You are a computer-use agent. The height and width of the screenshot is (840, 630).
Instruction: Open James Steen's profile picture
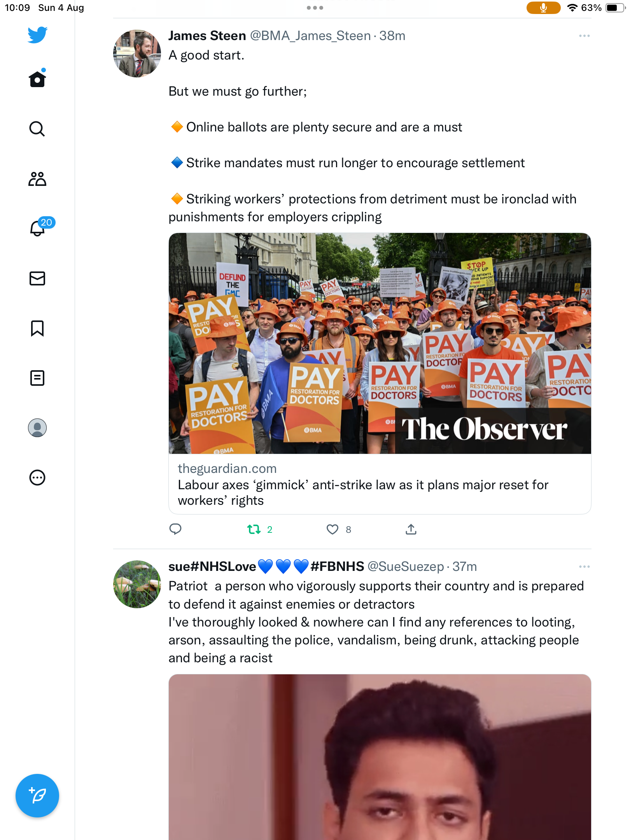point(137,54)
